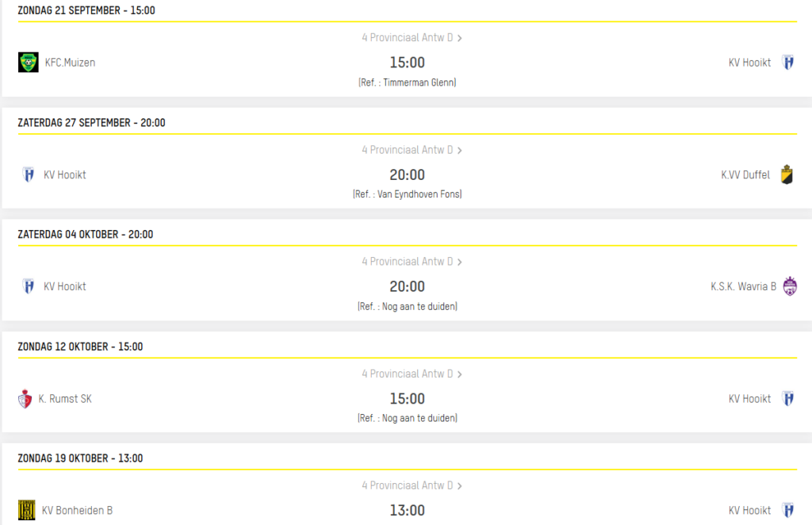Click the K.S.K. Wavria B purple logo

tap(790, 286)
